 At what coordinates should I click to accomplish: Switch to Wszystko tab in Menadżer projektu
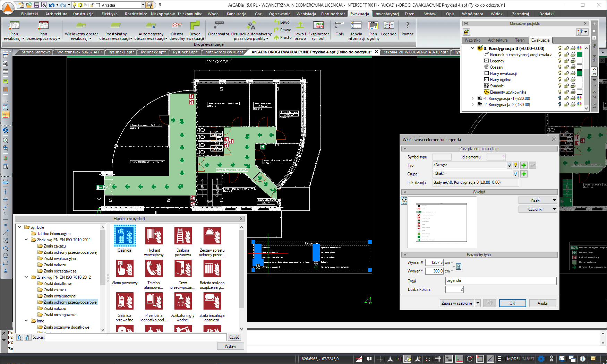[x=472, y=40]
